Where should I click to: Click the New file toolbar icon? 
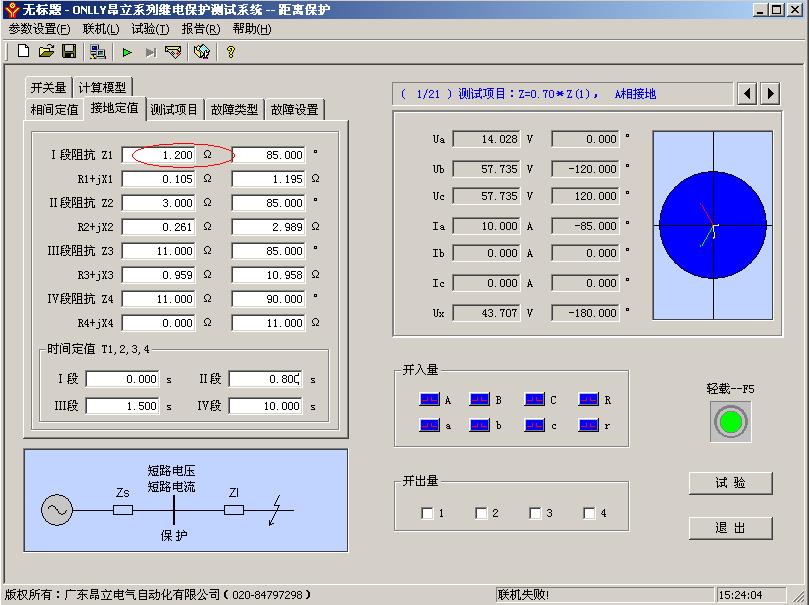[23, 51]
